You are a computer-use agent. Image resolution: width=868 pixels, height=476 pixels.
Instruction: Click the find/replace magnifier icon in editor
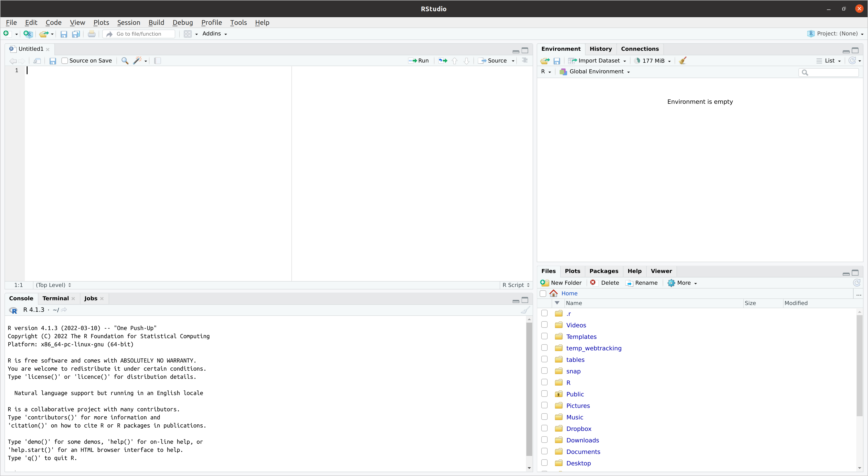[x=125, y=61]
